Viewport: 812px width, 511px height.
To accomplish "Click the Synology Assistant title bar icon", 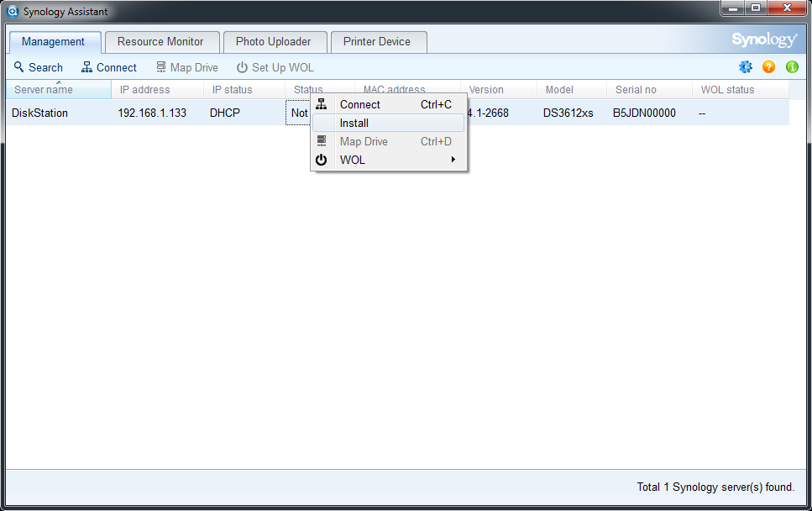I will pyautogui.click(x=13, y=12).
